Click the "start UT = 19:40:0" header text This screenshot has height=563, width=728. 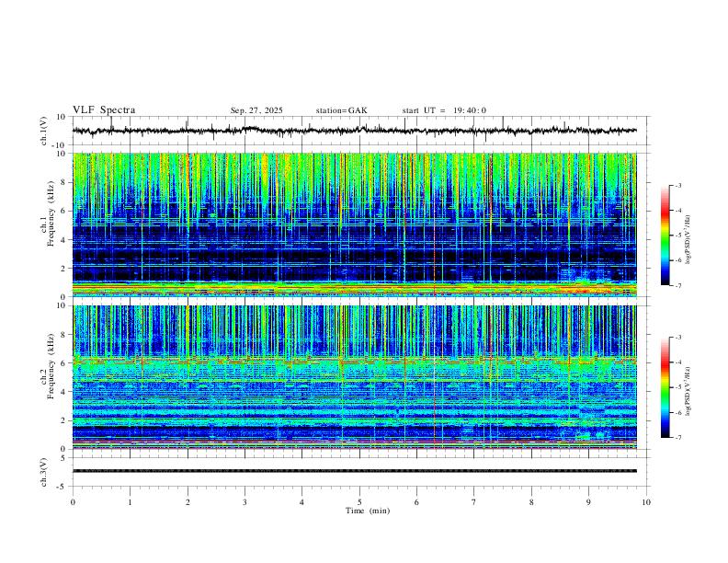pos(444,110)
